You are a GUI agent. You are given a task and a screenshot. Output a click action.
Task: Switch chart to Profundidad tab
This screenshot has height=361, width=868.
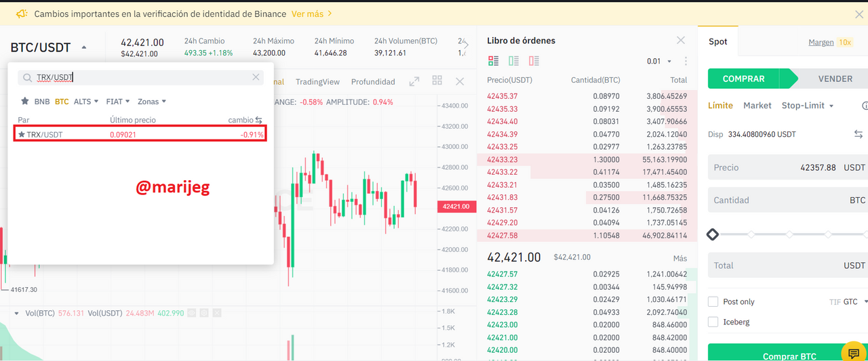[373, 82]
